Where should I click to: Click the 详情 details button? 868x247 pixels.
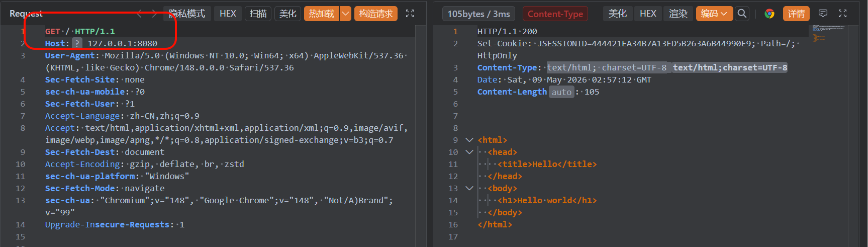(796, 14)
